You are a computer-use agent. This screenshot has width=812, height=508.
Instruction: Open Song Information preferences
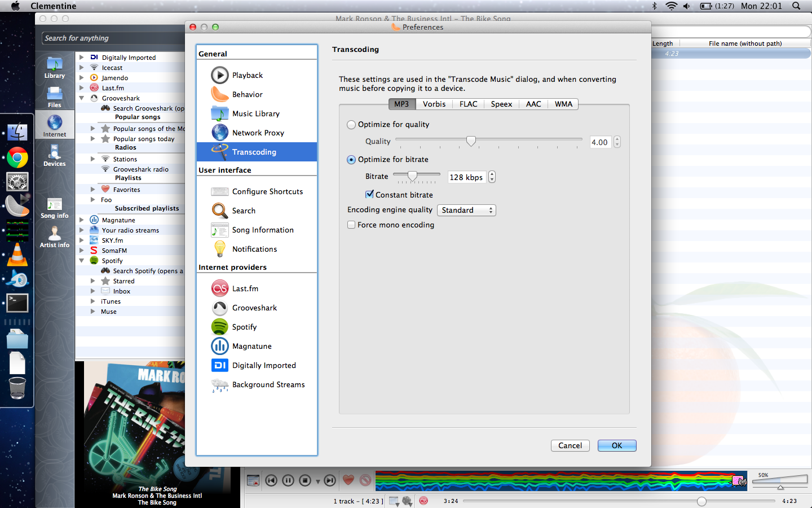[257, 230]
